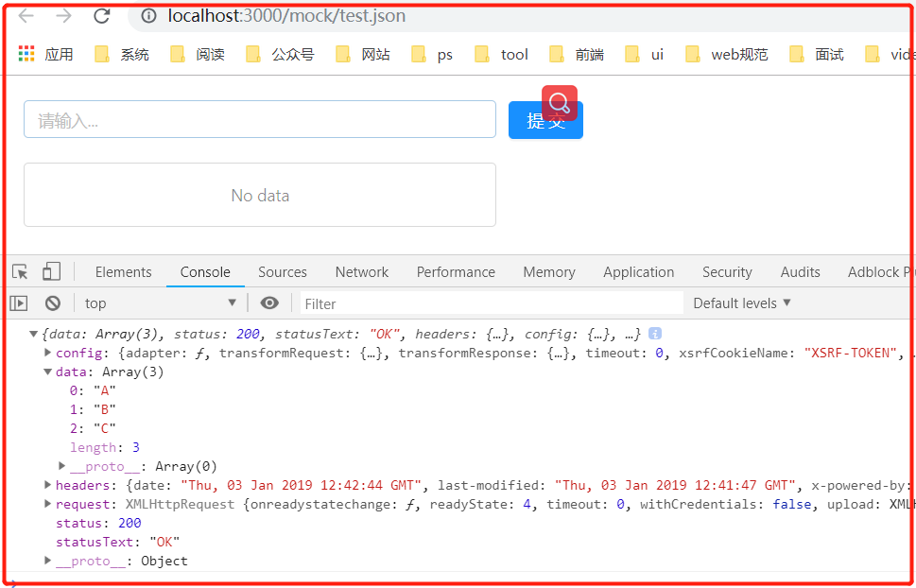
Task: Expand __proto__: Array(0) triangle
Action: 62,466
